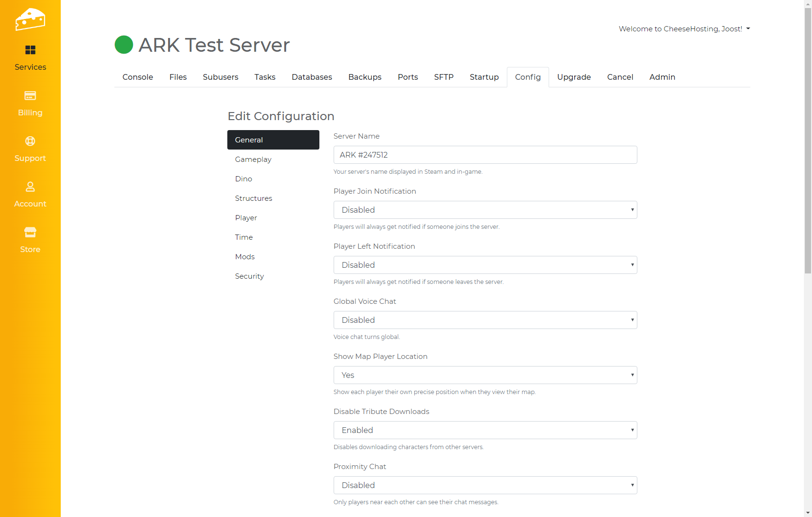Open Disable Tribute Downloads dropdown
The height and width of the screenshot is (517, 812).
click(x=485, y=430)
